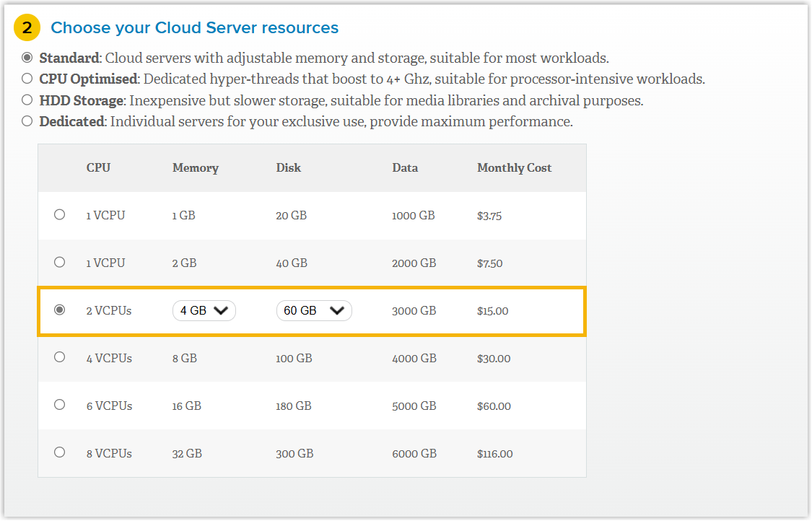The width and height of the screenshot is (812, 521).
Task: Select the 1 VCPU 2 GB plan
Action: (60, 262)
